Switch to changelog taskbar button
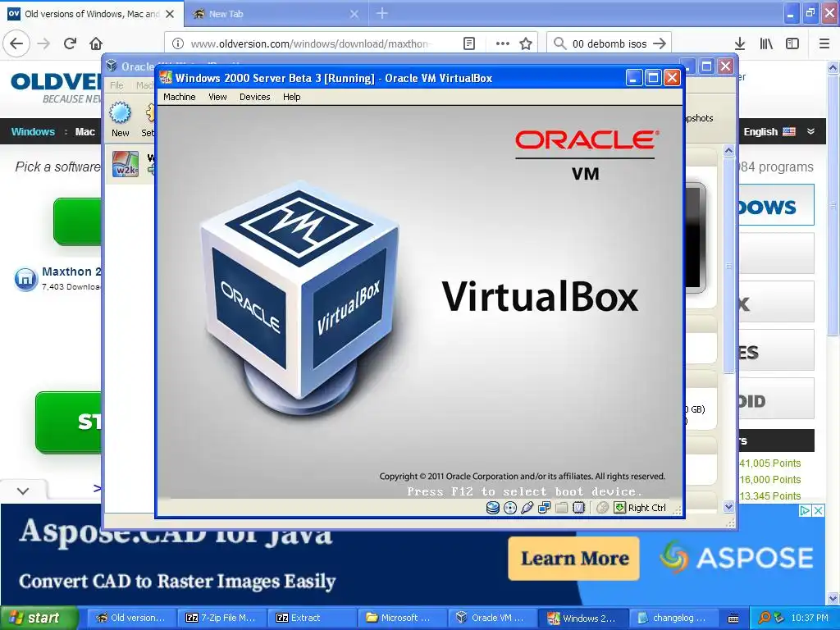This screenshot has height=630, width=840. (673, 618)
